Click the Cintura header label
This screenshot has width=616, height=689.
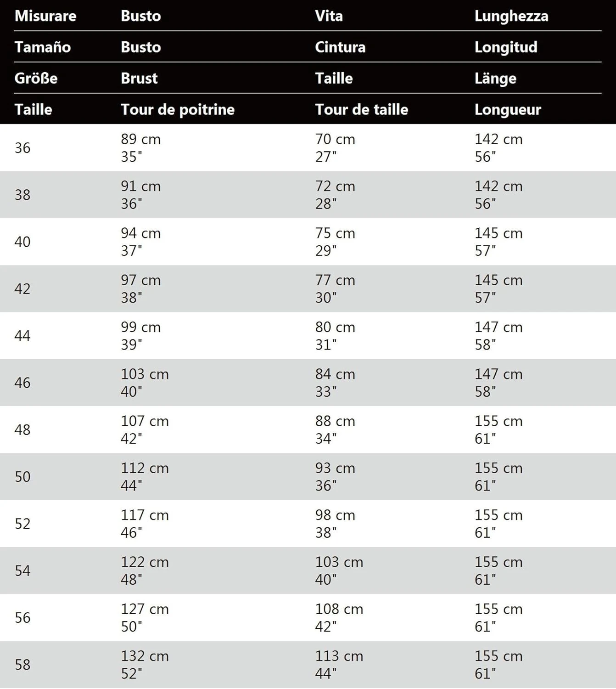point(340,47)
